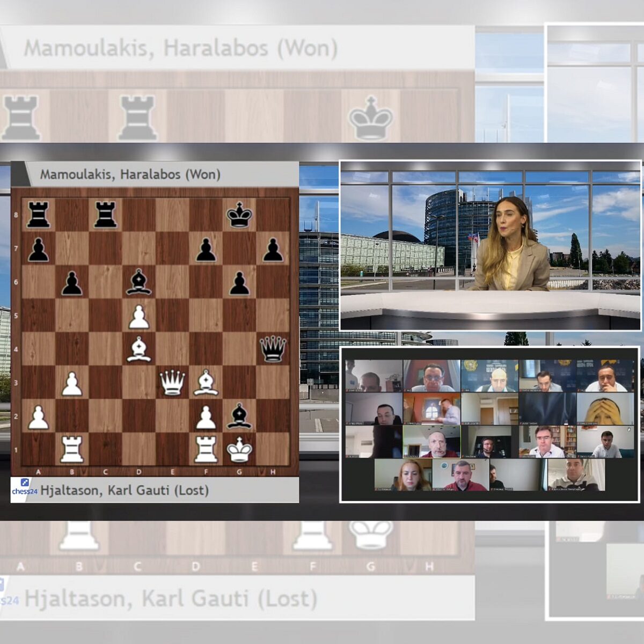This screenshot has height=644, width=644.
Task: Click the black rook on c8
Action: tap(106, 215)
